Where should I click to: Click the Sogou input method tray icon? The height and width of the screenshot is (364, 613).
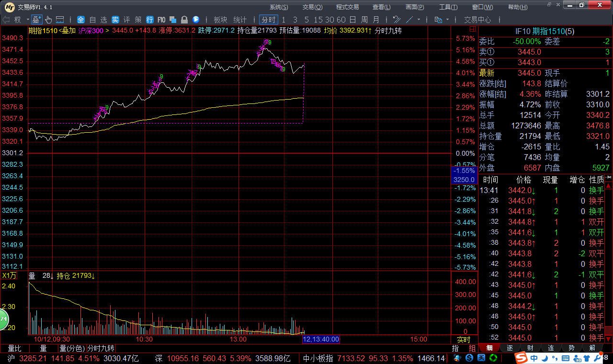521,358
